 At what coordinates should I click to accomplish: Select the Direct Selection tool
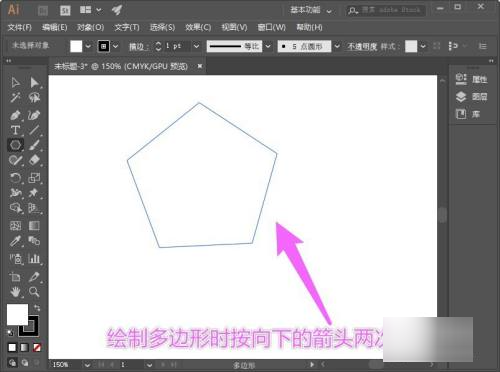pyautogui.click(x=34, y=82)
